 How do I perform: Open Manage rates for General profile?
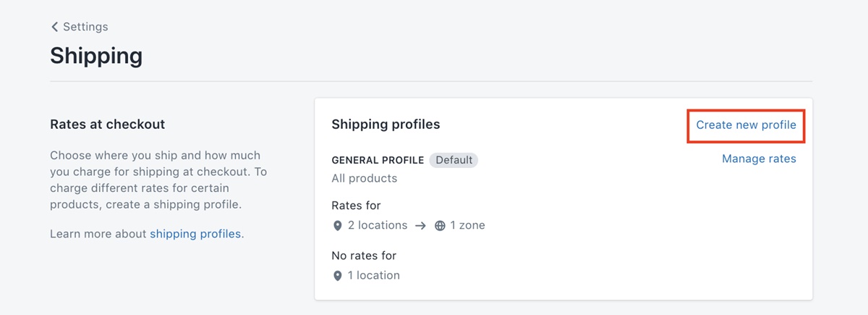[759, 159]
